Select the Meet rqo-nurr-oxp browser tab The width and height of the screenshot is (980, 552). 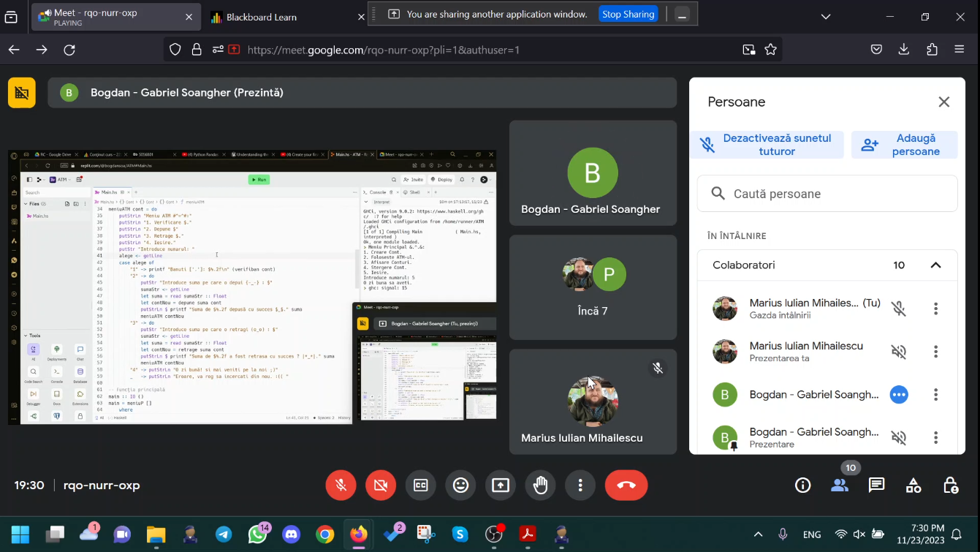coord(106,17)
